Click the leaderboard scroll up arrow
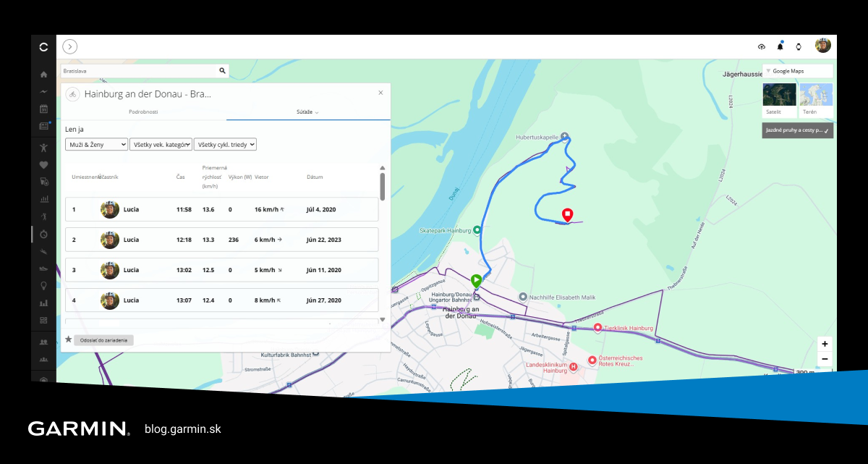 383,168
